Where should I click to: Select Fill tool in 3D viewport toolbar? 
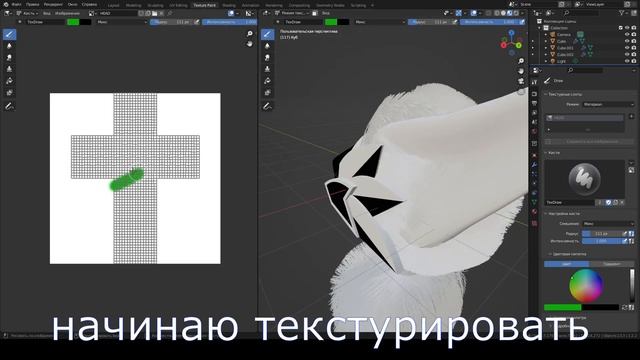click(x=267, y=81)
